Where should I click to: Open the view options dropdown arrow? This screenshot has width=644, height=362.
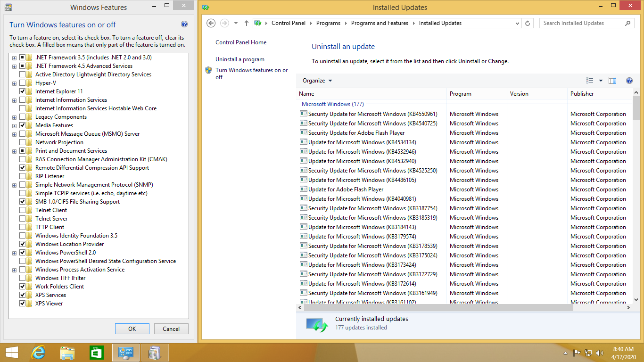pyautogui.click(x=601, y=81)
